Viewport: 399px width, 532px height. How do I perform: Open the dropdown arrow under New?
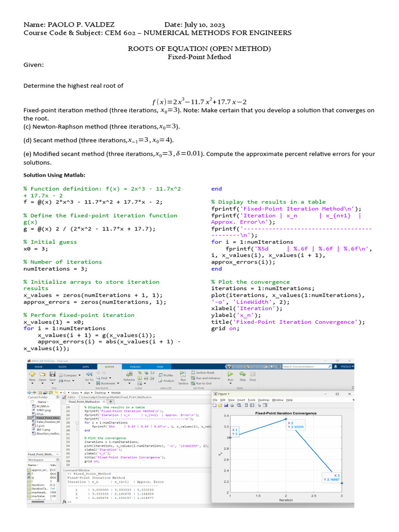(x=32, y=383)
